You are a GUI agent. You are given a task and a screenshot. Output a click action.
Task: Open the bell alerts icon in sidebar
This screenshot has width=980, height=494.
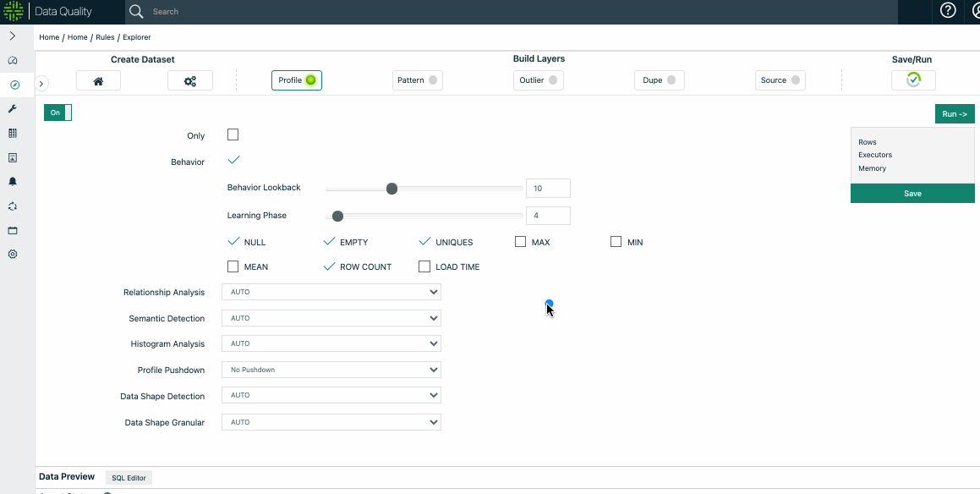[x=13, y=182]
